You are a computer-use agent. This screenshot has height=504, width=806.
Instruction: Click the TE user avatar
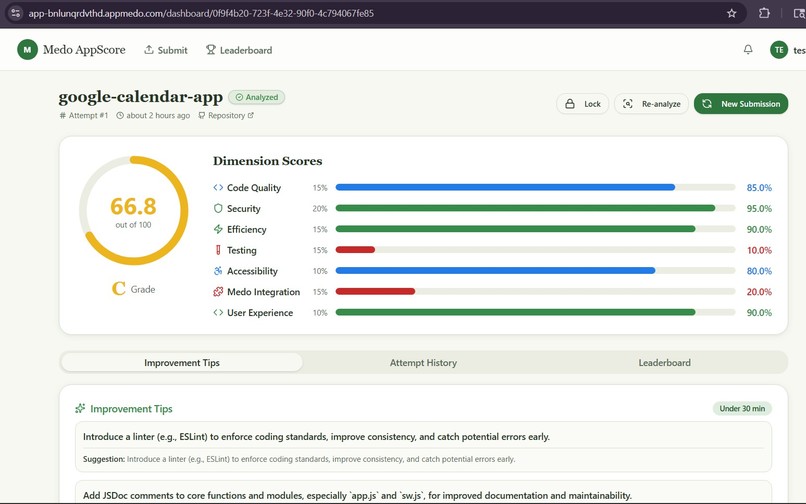779,50
